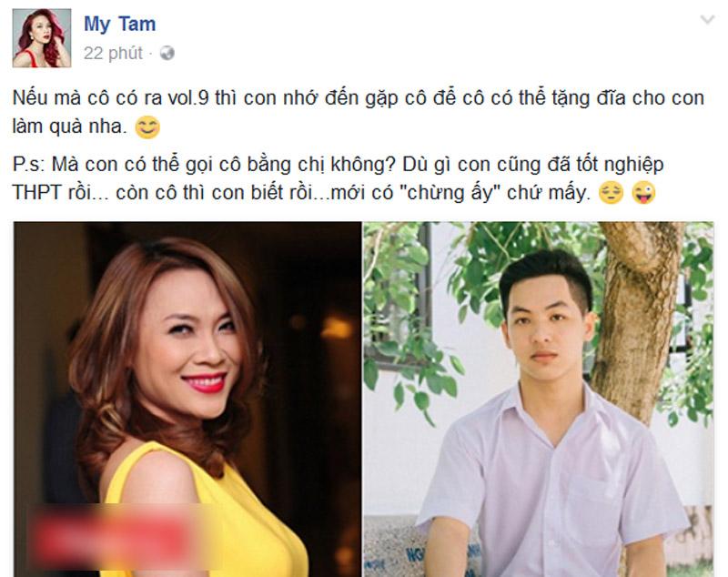Click the word THPT in the post
Image resolution: width=728 pixels, height=577 pixels.
click(x=36, y=193)
